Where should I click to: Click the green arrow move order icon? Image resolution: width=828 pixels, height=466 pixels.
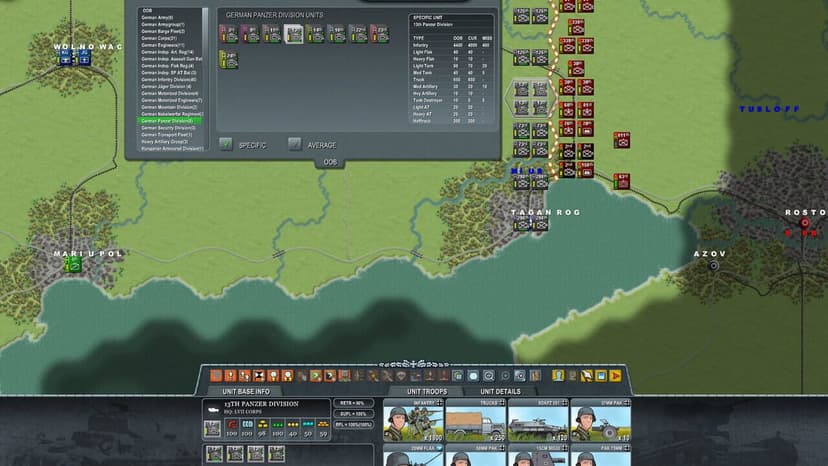pyautogui.click(x=315, y=376)
